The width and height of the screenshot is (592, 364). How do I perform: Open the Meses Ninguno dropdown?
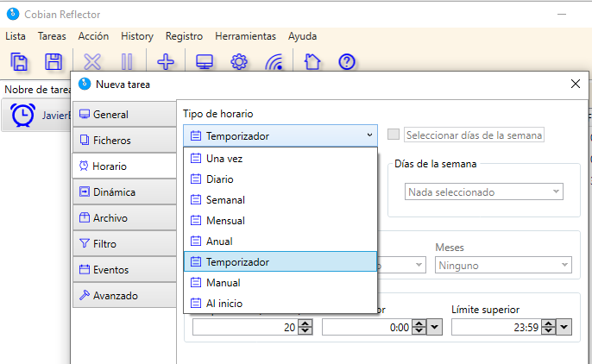(x=503, y=265)
